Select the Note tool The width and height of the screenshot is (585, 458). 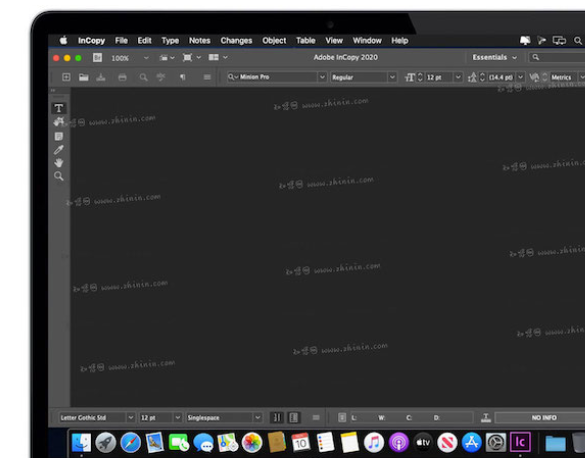pos(59,136)
